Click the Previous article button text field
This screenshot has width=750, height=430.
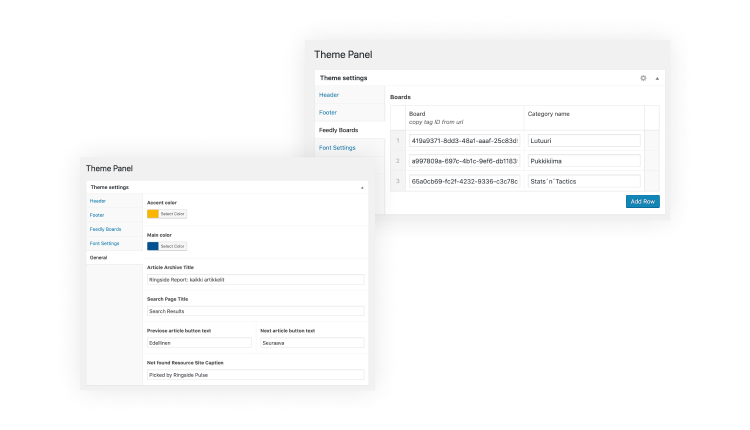[x=199, y=343]
